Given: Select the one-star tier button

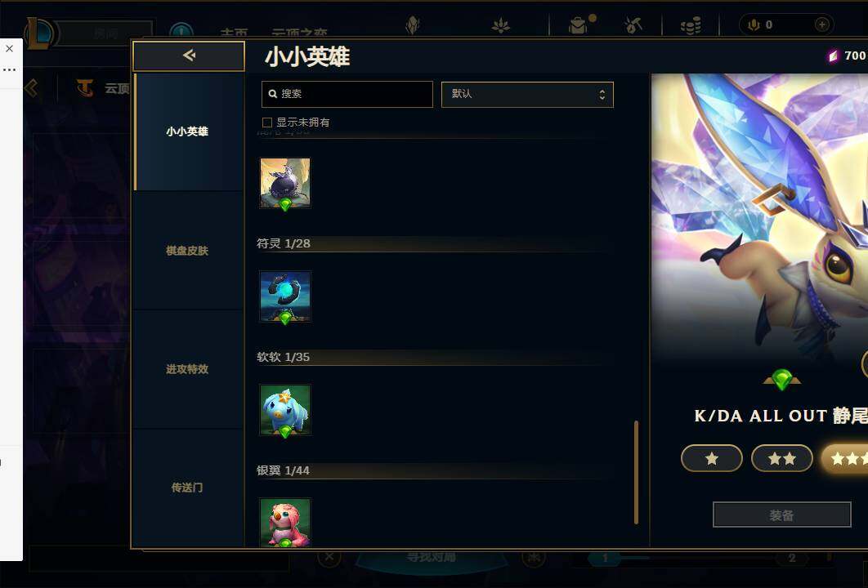Looking at the screenshot, I should click(x=712, y=458).
